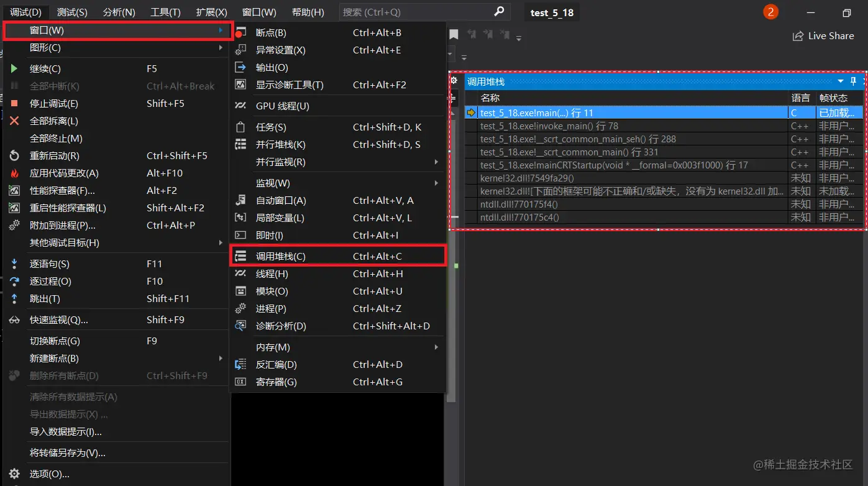
Task: Click the 进程(P) gears icon
Action: (240, 309)
